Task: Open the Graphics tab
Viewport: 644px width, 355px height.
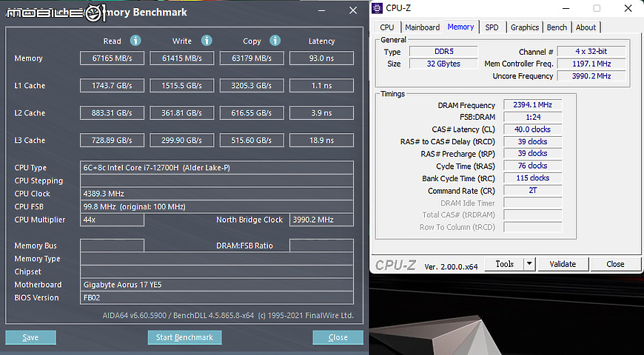Action: point(525,27)
